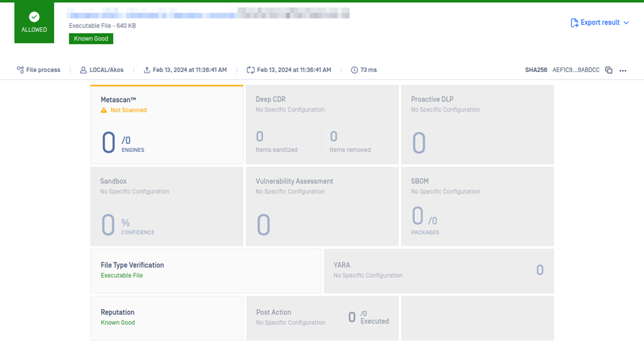Expand the Export result dropdown chevron

626,23
